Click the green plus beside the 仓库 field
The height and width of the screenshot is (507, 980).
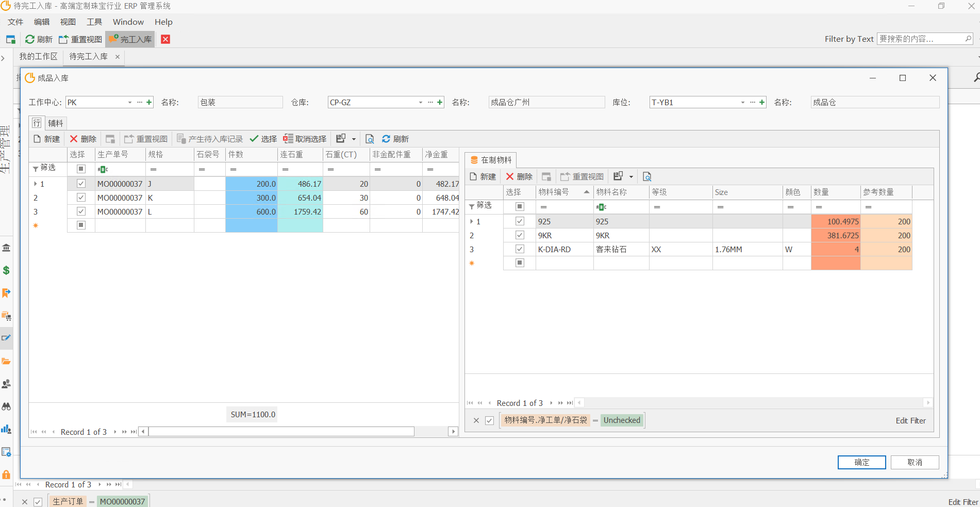point(440,102)
